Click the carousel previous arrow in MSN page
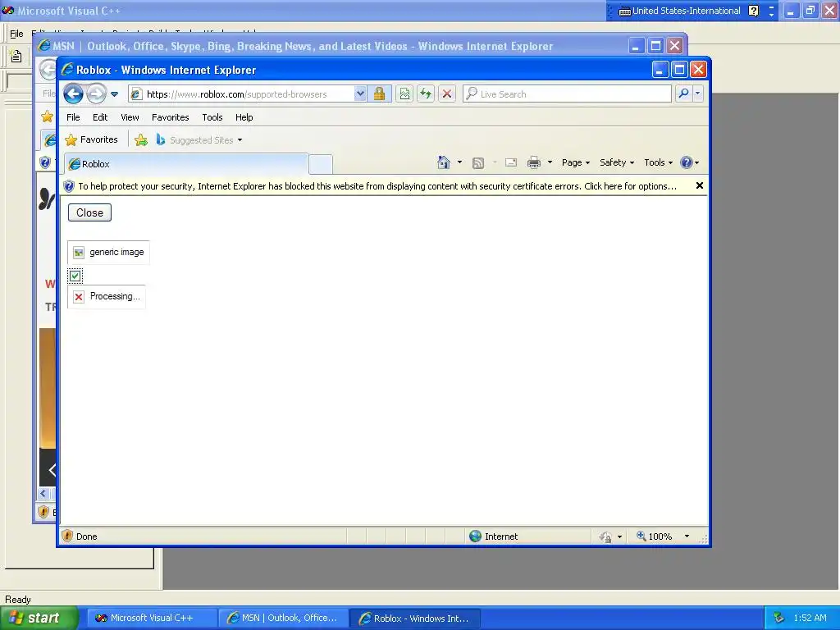Screen dimensions: 840x630 52,470
